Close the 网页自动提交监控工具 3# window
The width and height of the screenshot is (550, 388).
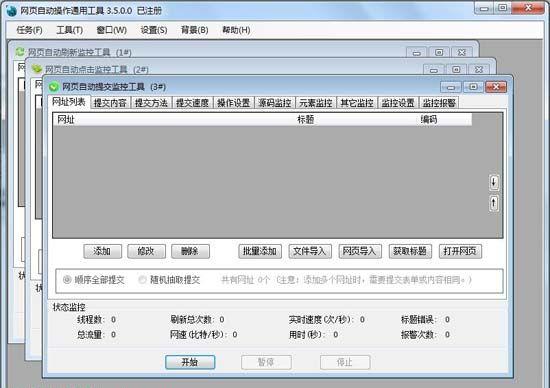pos(496,87)
